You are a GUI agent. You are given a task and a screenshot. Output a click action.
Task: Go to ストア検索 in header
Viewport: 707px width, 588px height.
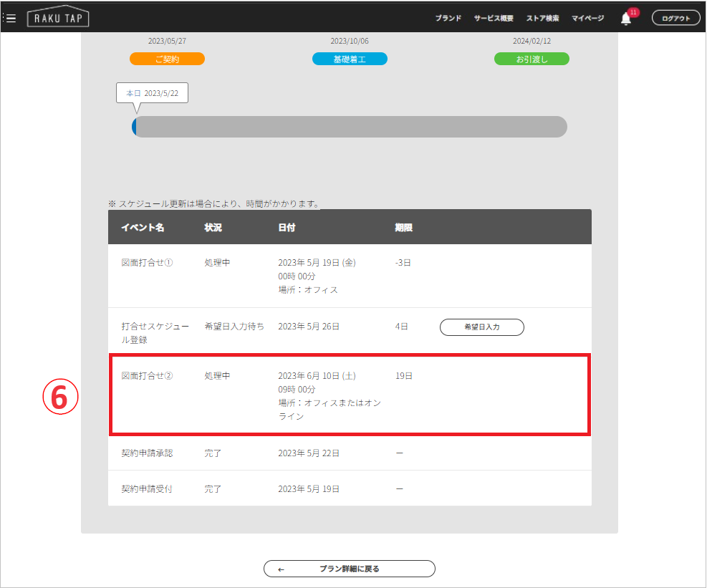[x=542, y=18]
